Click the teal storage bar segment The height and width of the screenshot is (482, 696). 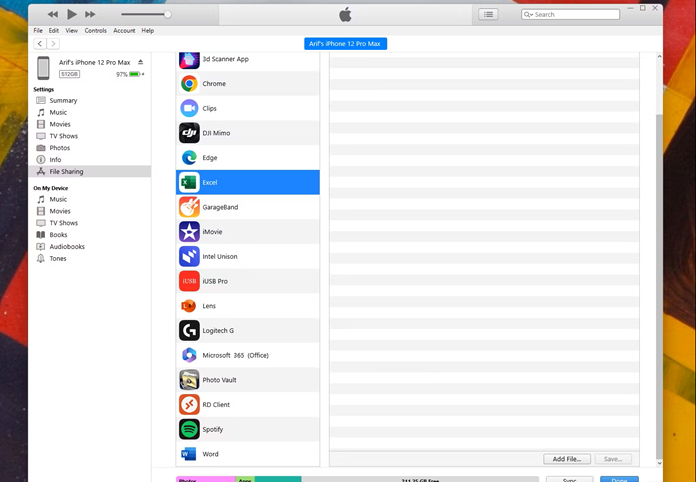click(x=278, y=479)
